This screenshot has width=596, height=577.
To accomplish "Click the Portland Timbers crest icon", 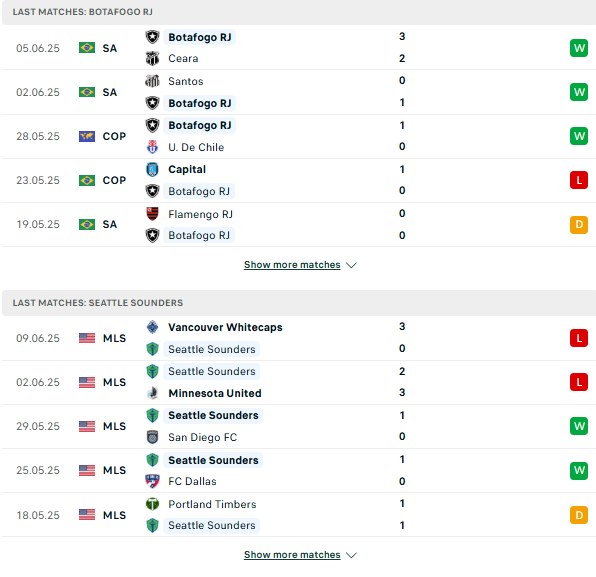I will [x=152, y=504].
